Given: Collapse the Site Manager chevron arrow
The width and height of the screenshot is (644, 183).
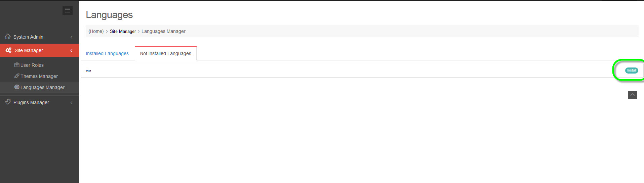Looking at the screenshot, I should [x=71, y=50].
